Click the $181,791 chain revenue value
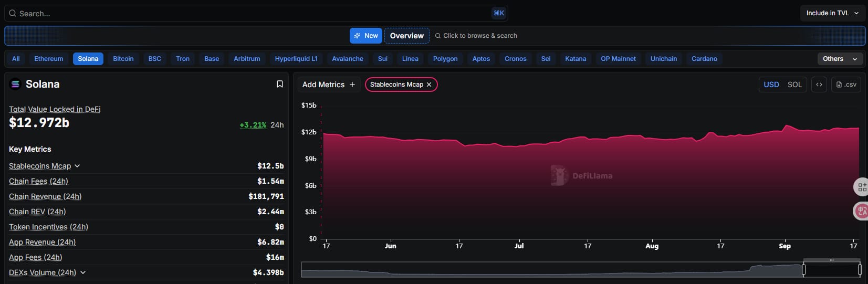Screen dimensions: 868x284 click(266, 196)
